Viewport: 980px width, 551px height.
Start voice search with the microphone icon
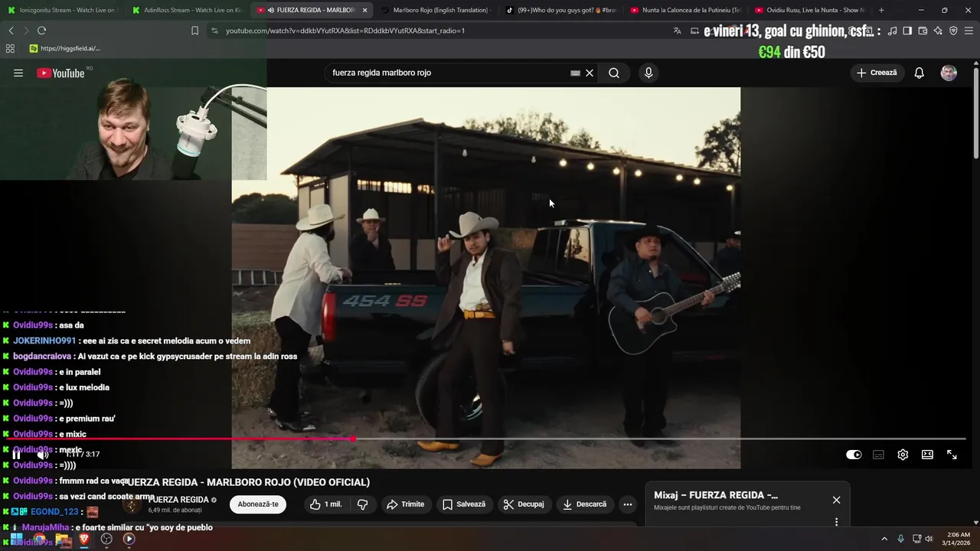click(x=648, y=73)
